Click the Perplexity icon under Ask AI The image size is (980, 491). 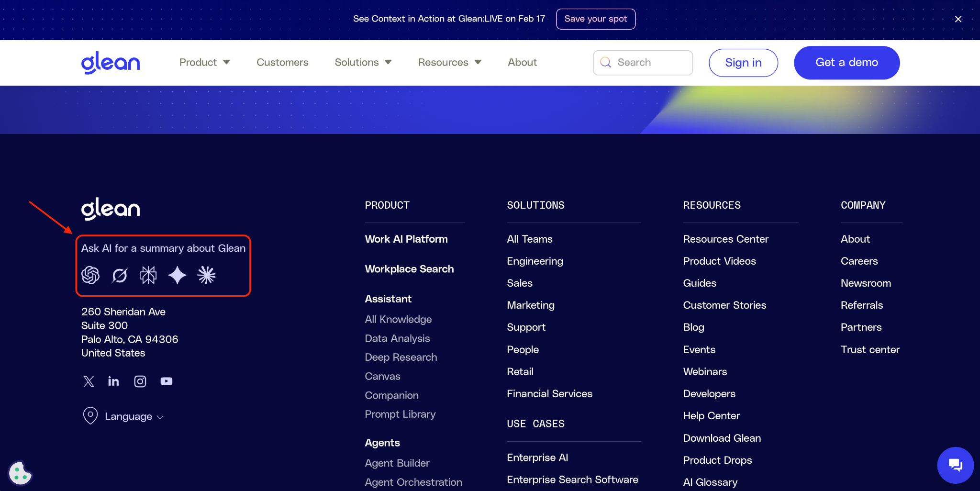148,275
